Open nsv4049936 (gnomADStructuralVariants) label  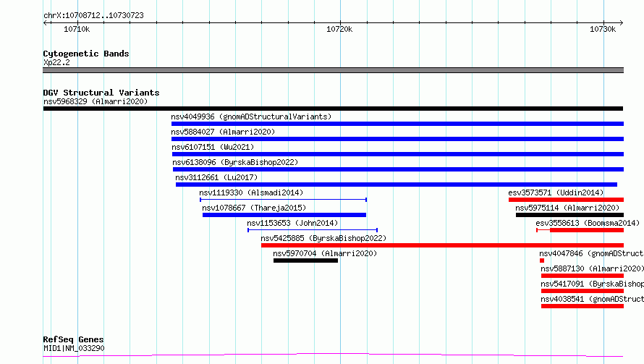251,117
